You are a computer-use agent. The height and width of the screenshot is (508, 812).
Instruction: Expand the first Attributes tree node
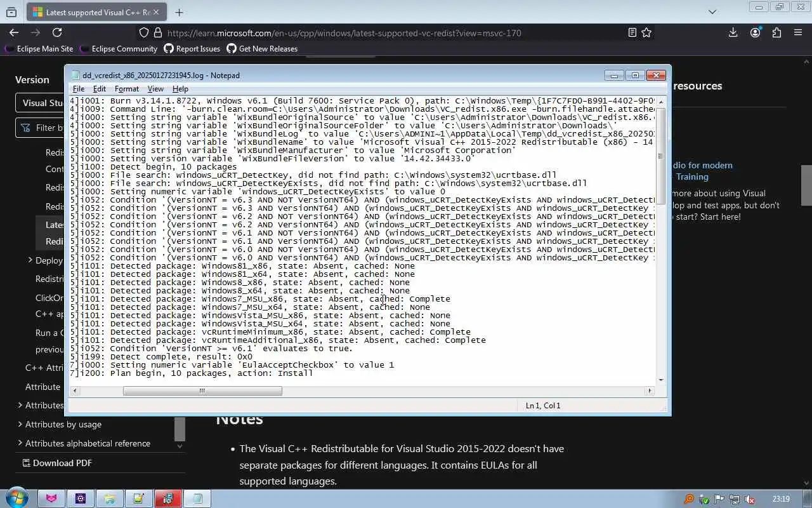click(20, 405)
